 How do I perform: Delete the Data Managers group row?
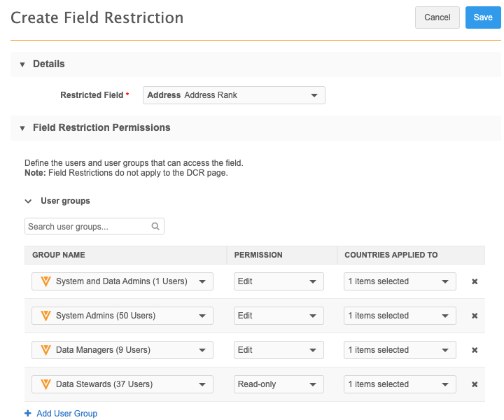click(x=474, y=350)
